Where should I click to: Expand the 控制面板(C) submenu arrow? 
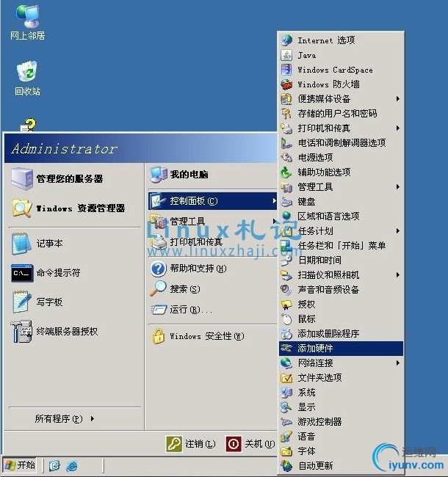pyautogui.click(x=274, y=201)
